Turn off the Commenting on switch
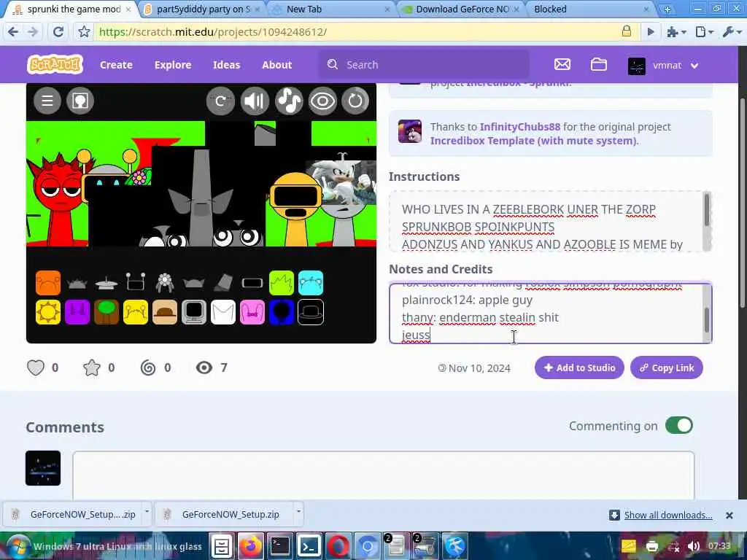 [679, 425]
